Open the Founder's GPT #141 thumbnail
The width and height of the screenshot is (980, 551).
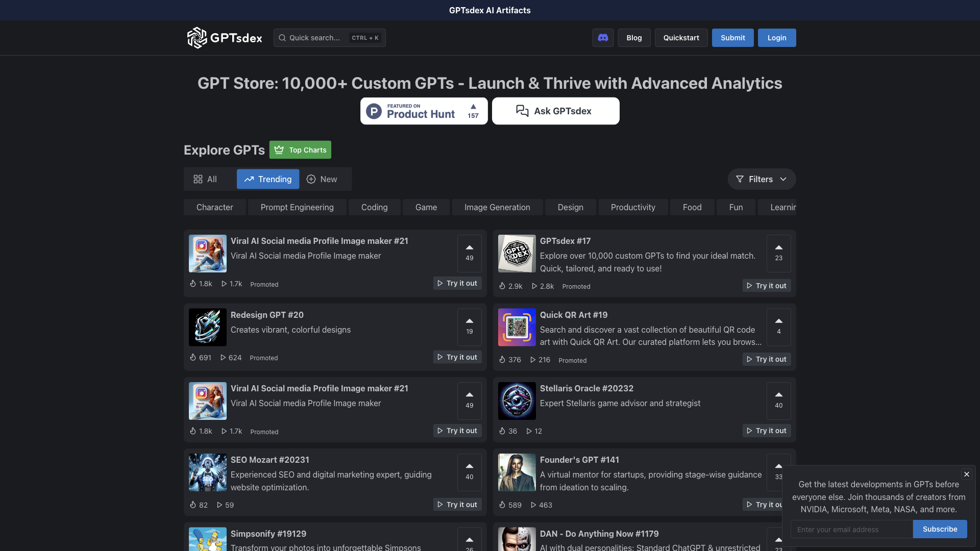click(x=517, y=472)
